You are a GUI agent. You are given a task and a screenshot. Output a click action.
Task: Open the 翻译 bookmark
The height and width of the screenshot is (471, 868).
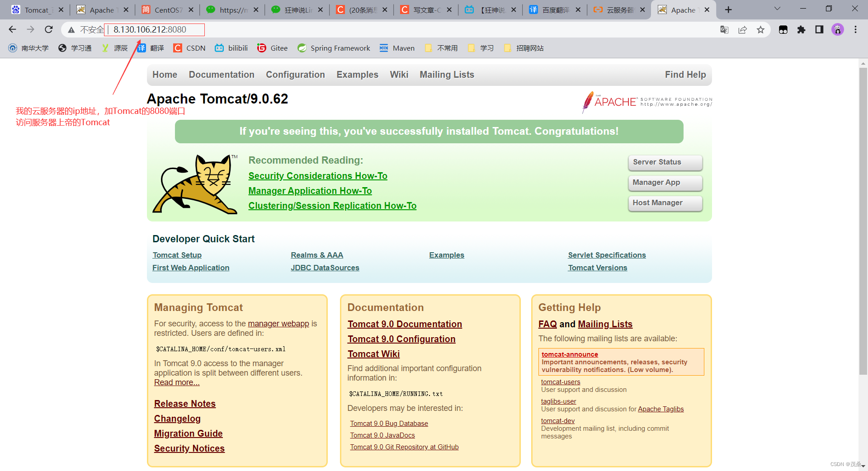[x=151, y=48]
